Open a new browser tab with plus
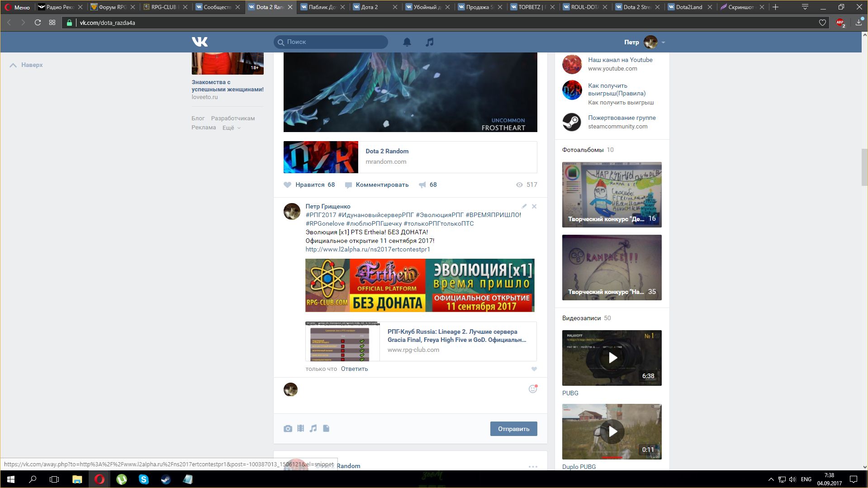This screenshot has width=868, height=488. (x=776, y=7)
